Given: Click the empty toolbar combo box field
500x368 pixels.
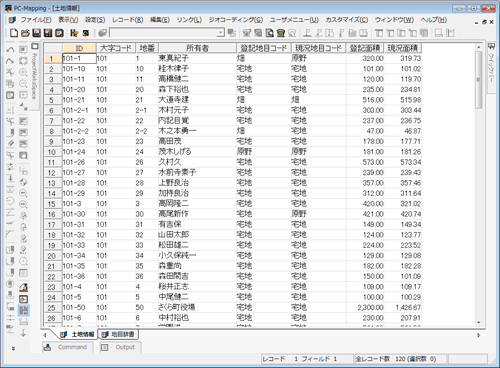Looking at the screenshot, I should pyautogui.click(x=163, y=33).
